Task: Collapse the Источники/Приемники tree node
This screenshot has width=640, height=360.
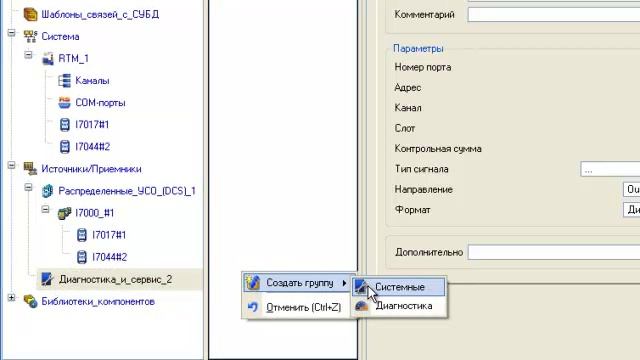Action: (x=11, y=165)
